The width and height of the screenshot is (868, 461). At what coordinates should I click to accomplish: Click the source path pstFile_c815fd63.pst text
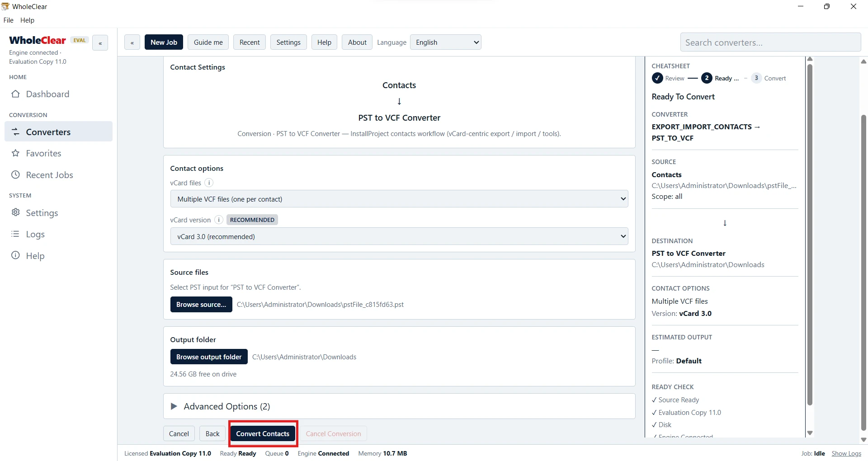point(320,305)
